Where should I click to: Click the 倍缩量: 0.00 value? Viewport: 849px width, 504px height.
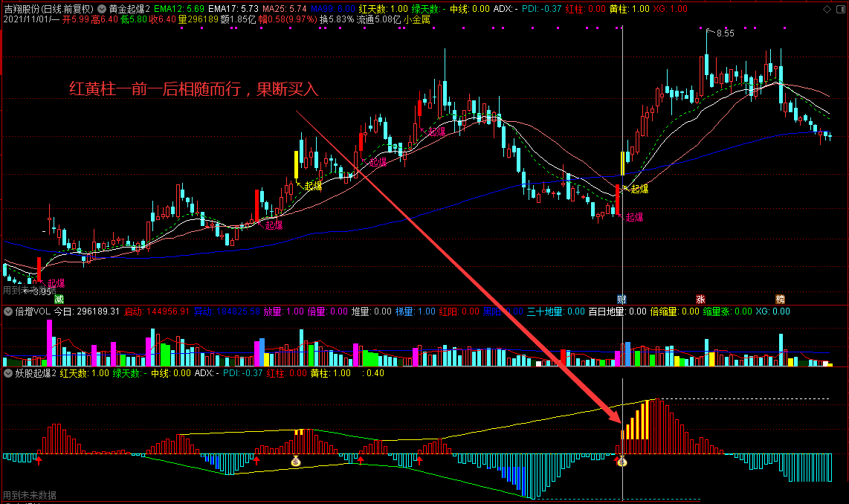click(674, 311)
